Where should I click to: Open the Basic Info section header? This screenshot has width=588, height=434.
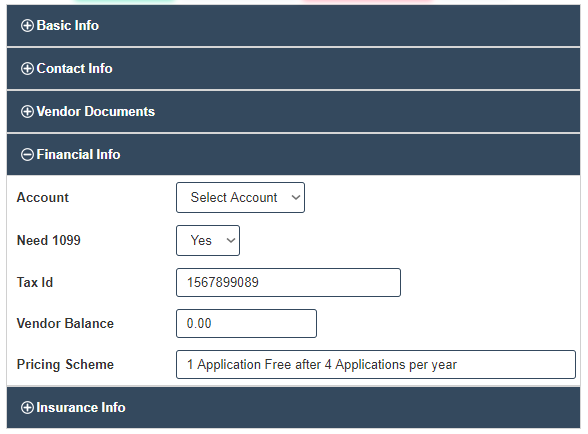[293, 26]
